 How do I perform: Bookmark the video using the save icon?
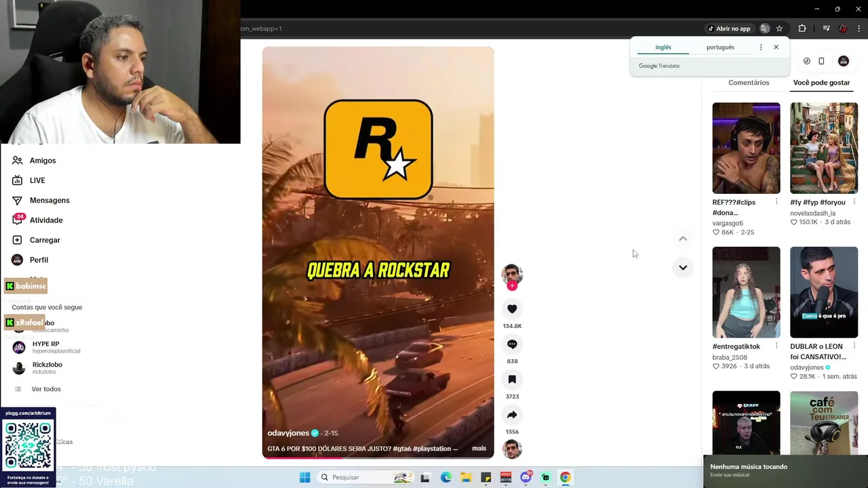[512, 380]
